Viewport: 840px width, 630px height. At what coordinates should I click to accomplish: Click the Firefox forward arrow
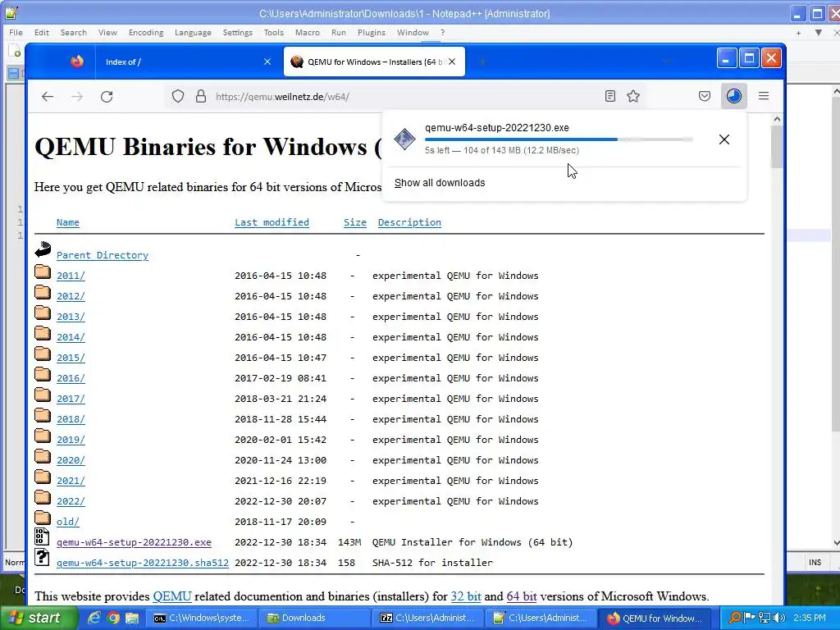[77, 97]
